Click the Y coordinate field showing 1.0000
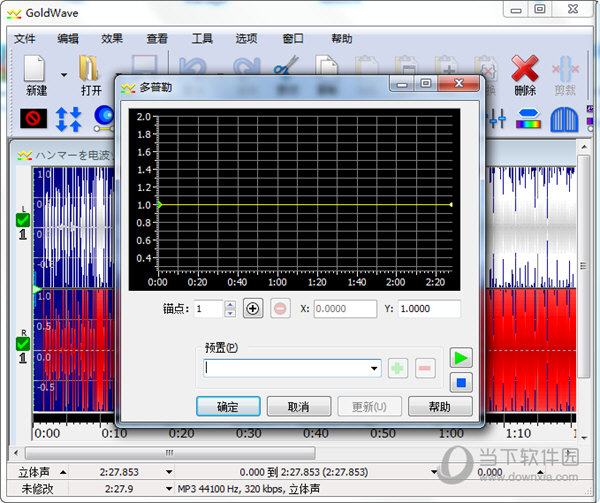 click(x=429, y=309)
